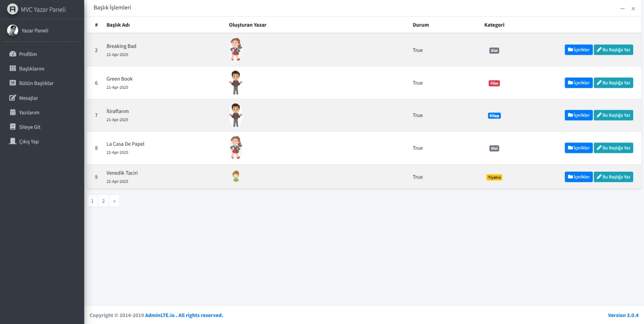Click the Siteye Git book icon
Image resolution: width=644 pixels, height=324 pixels.
(13, 127)
